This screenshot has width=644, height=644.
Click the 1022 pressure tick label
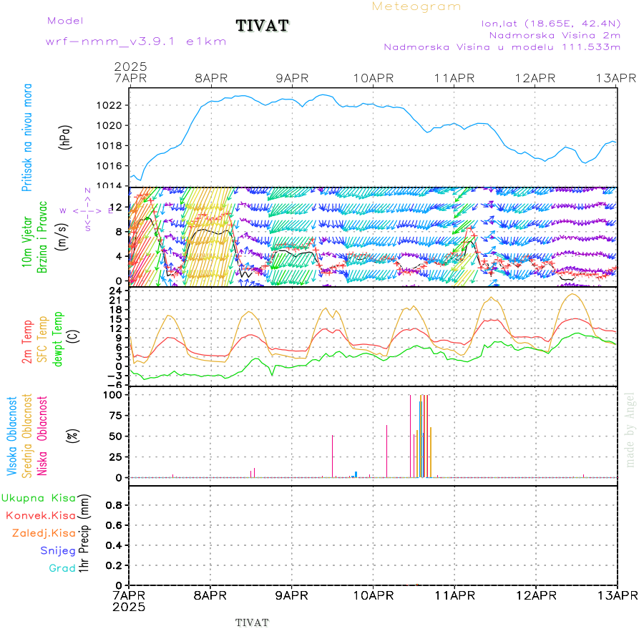click(x=109, y=106)
